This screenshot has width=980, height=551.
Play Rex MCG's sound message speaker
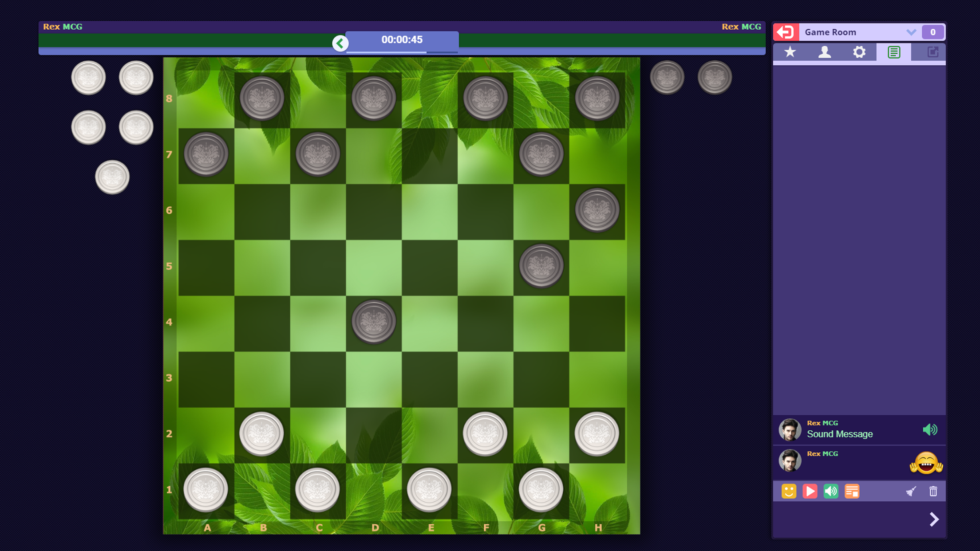[x=929, y=429]
